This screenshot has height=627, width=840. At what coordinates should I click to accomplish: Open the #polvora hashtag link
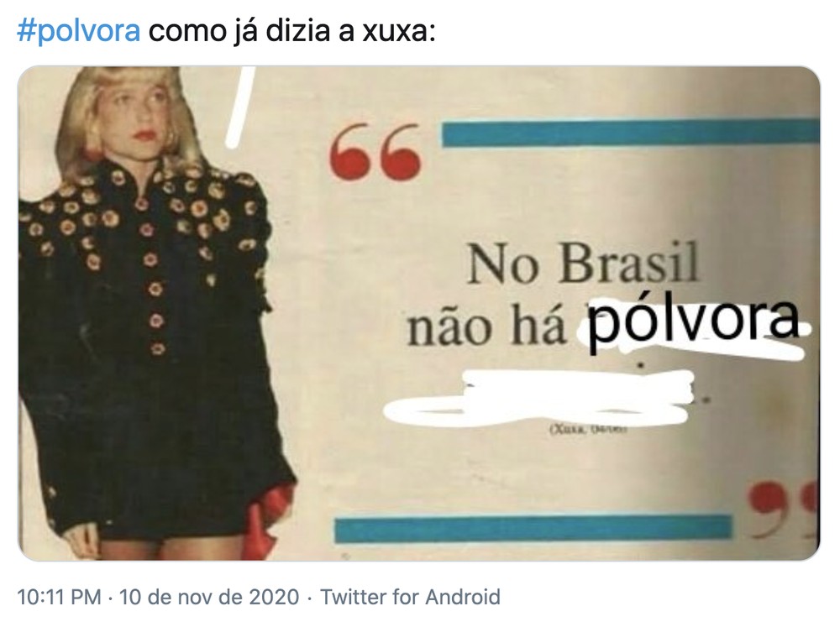click(79, 31)
